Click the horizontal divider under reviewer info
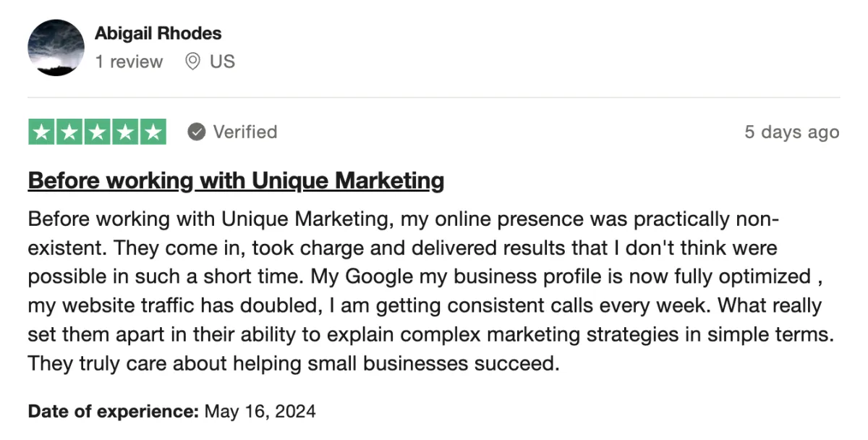 (x=434, y=97)
